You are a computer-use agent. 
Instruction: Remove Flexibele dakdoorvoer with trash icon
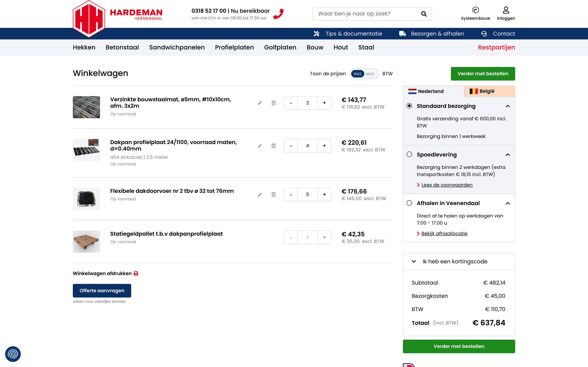(273, 194)
